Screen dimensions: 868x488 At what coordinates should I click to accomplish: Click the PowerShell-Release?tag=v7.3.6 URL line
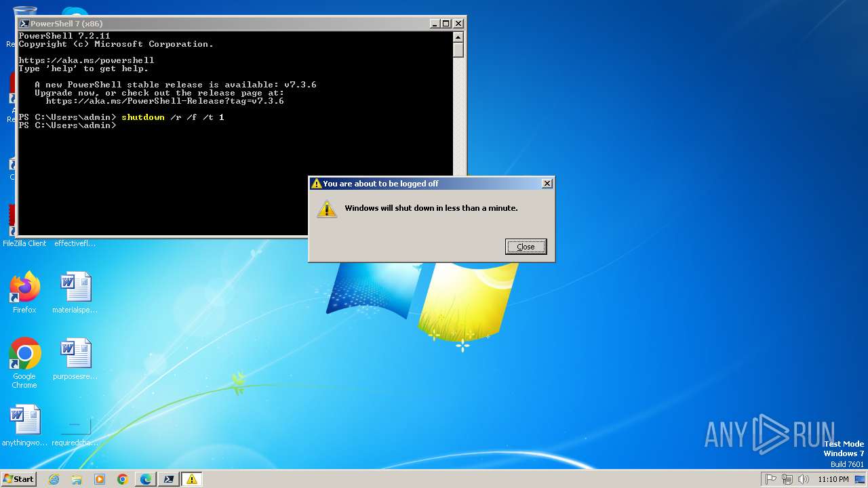(165, 101)
